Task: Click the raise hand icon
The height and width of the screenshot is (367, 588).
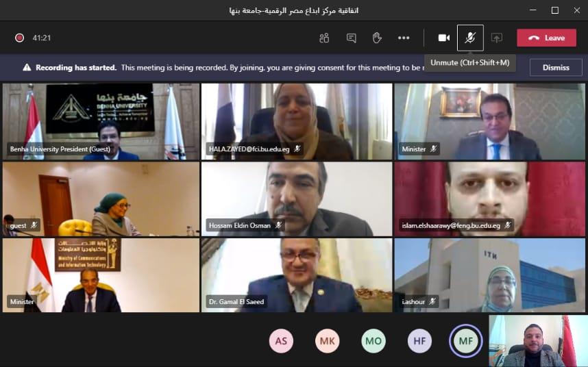Action: coord(377,38)
